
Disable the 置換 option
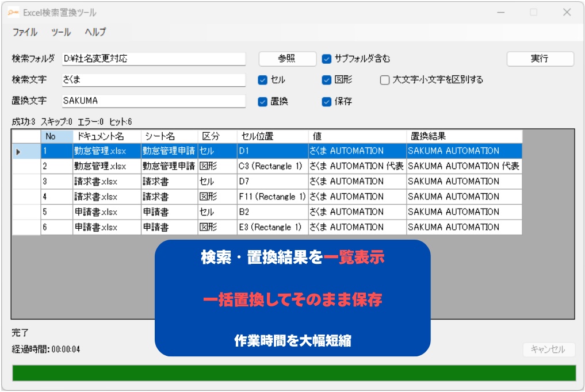262,101
